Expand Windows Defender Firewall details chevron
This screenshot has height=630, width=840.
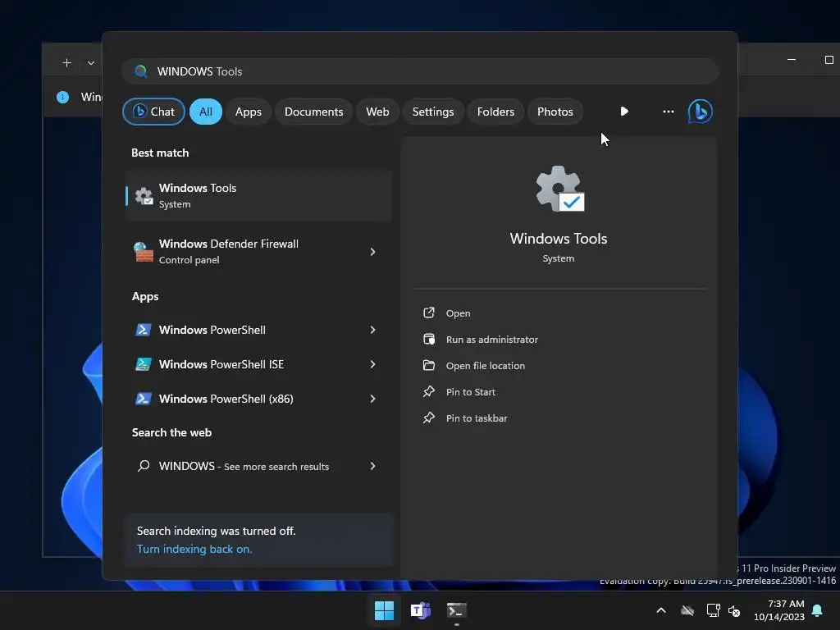pyautogui.click(x=373, y=251)
